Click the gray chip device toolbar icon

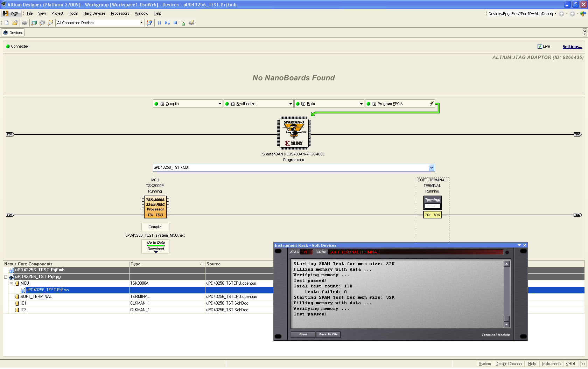pyautogui.click(x=24, y=23)
